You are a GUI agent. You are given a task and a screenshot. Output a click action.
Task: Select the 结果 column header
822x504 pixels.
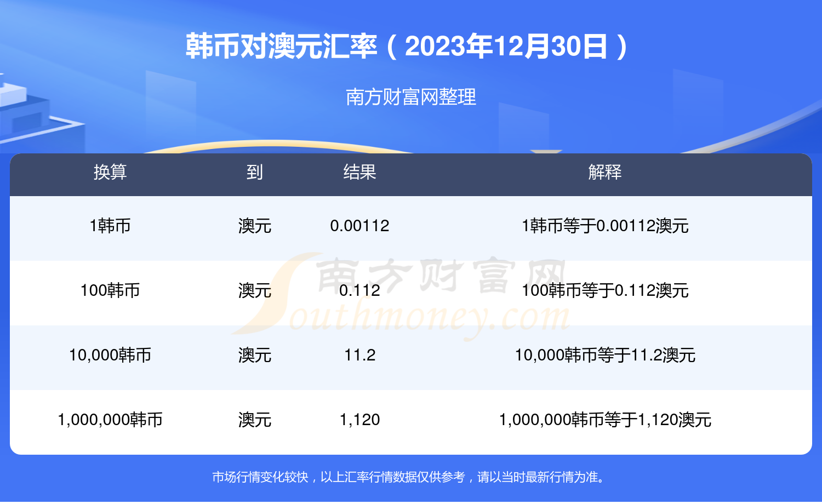coord(359,172)
